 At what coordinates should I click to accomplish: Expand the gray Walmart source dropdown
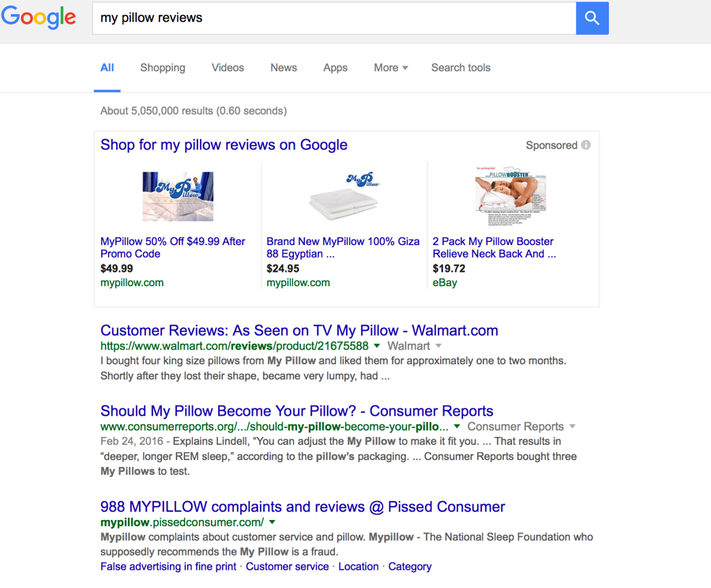click(x=438, y=346)
